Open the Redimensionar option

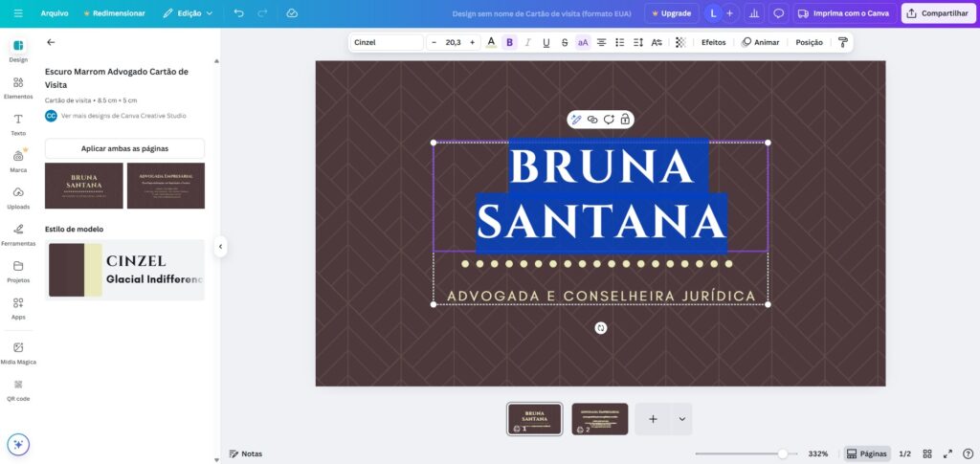coord(114,13)
